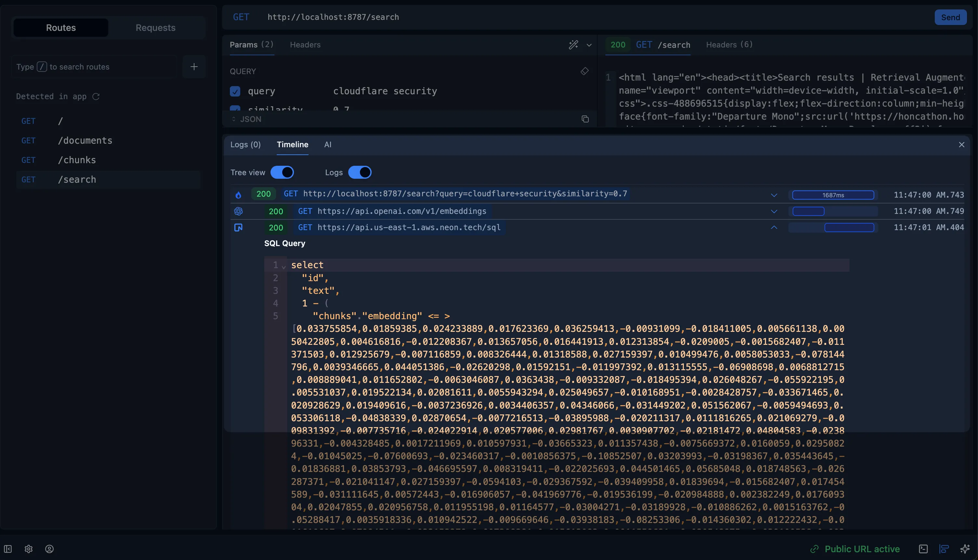The image size is (978, 560).
Task: Open the AI tab in the logs panel
Action: (x=327, y=145)
